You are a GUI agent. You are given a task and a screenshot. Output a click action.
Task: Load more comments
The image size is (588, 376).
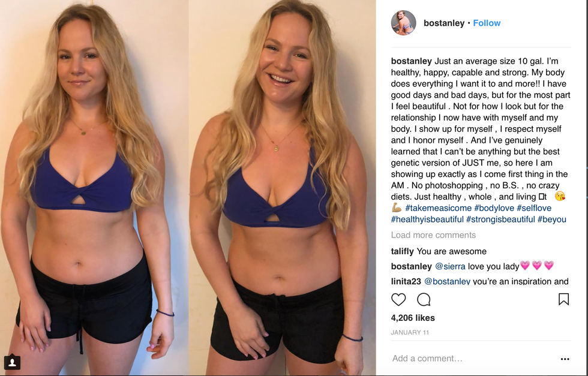click(433, 235)
